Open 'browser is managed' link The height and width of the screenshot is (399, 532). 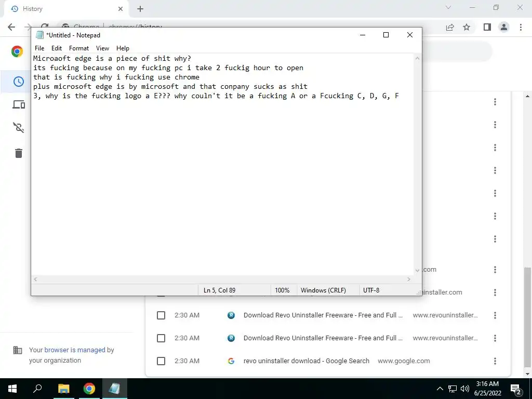point(75,350)
